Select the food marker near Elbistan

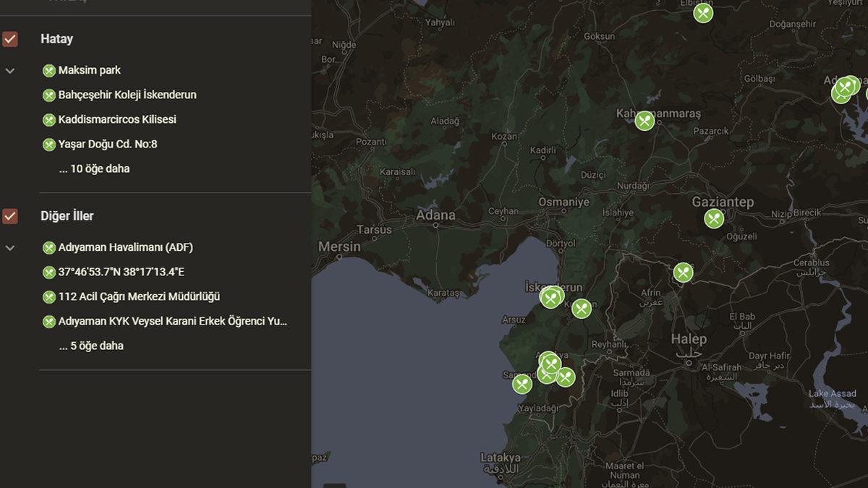pos(703,13)
